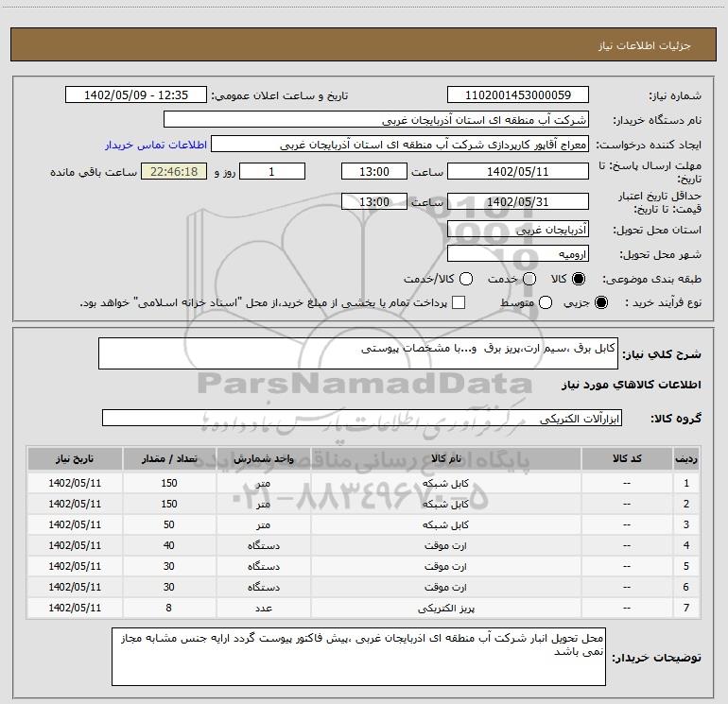Click the گروه کالا field ابزارآلات الکتریکی
This screenshot has width=728, height=704.
pyautogui.click(x=362, y=418)
